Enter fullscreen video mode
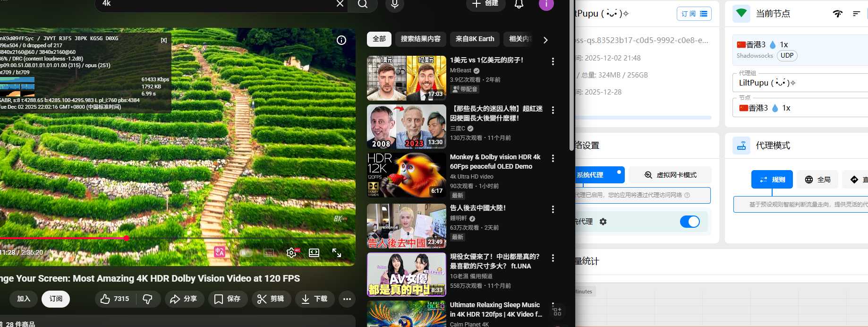Image resolution: width=868 pixels, height=327 pixels. [337, 253]
